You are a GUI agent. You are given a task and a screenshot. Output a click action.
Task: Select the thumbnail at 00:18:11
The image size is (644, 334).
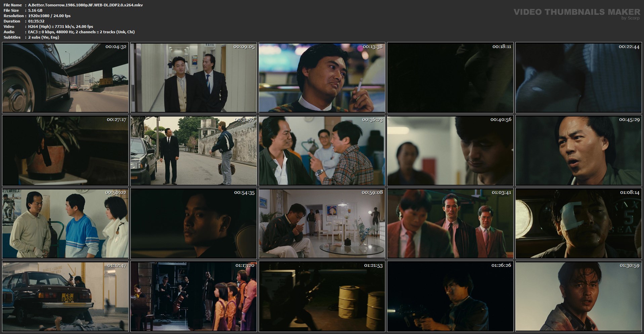tap(450, 78)
